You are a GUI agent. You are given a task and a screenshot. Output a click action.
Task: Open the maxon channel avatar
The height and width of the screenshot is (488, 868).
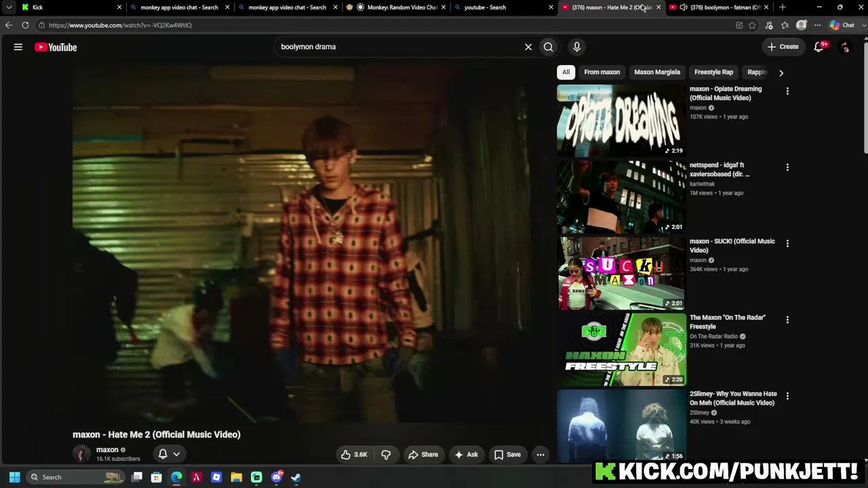pyautogui.click(x=81, y=454)
